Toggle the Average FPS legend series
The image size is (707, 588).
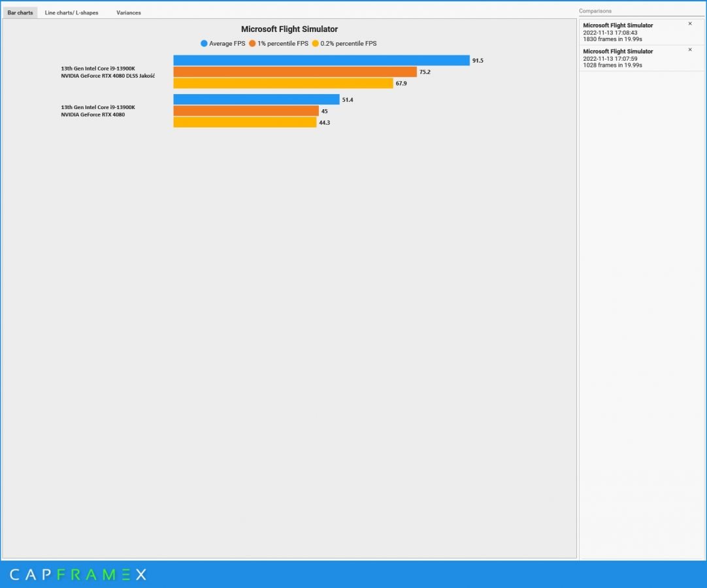coord(223,44)
